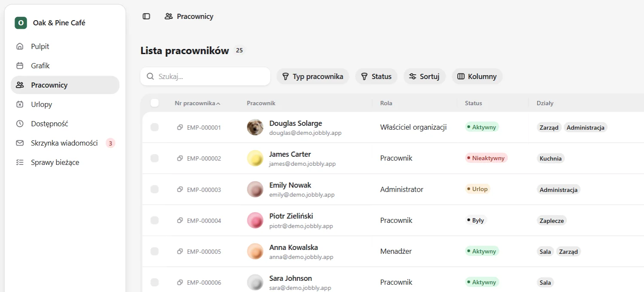This screenshot has height=292, width=644.
Task: Expand the Kolumny column chooser
Action: (x=477, y=76)
